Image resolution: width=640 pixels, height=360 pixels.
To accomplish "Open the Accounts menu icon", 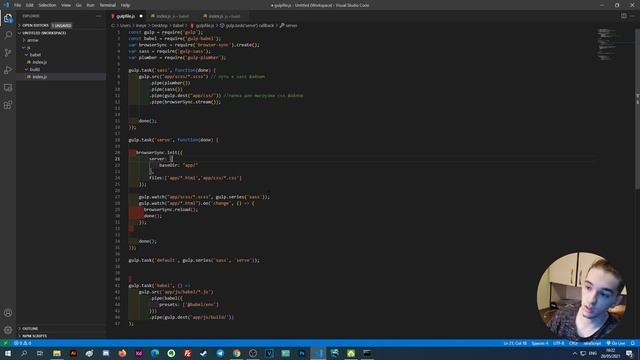I will pos(8,313).
